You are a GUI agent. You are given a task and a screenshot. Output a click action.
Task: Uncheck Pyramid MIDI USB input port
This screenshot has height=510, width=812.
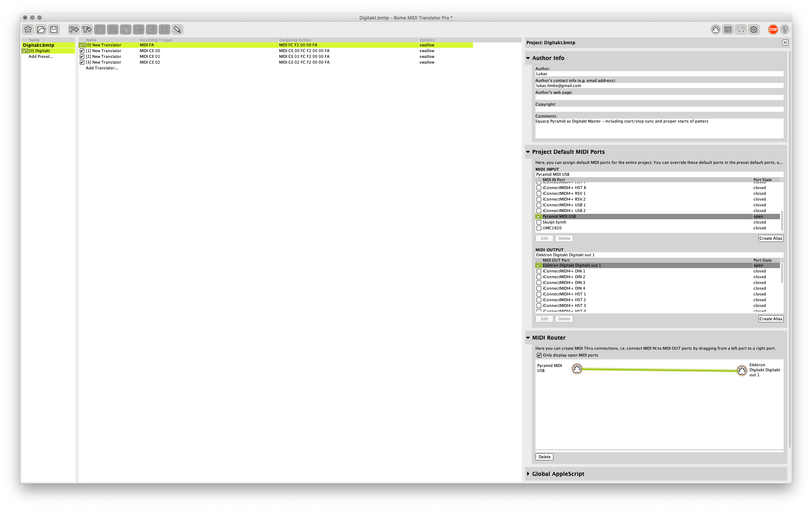tap(539, 217)
